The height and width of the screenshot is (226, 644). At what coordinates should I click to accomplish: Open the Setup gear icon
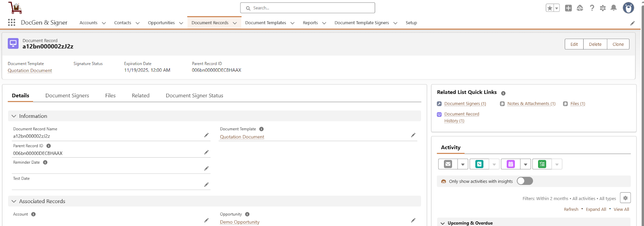pyautogui.click(x=603, y=8)
